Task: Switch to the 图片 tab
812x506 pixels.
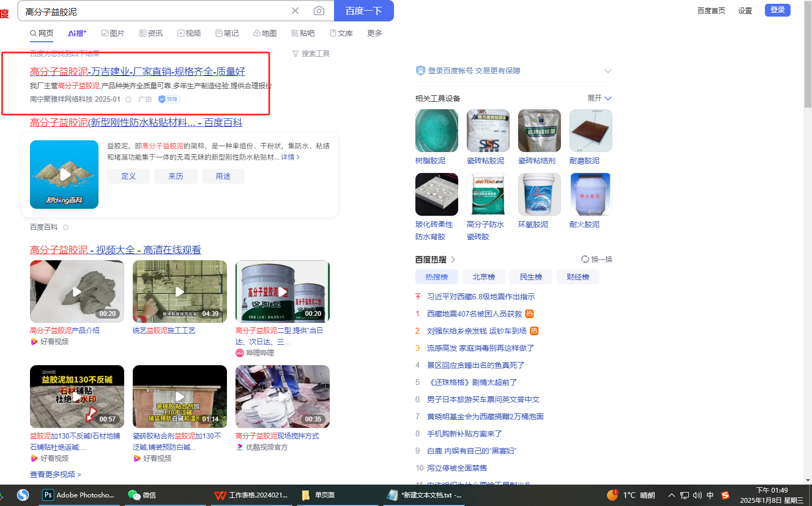Action: point(113,33)
